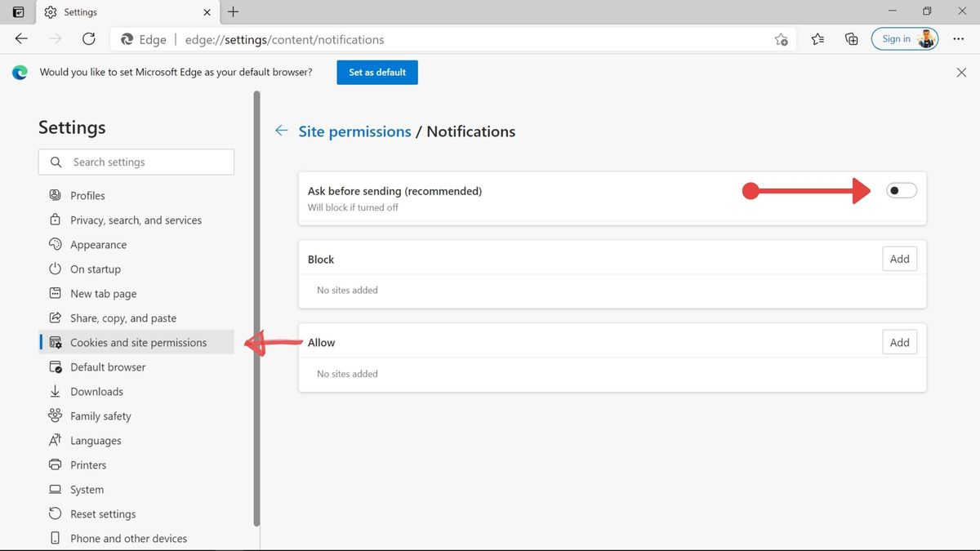Open Printers settings using its icon

[56, 464]
